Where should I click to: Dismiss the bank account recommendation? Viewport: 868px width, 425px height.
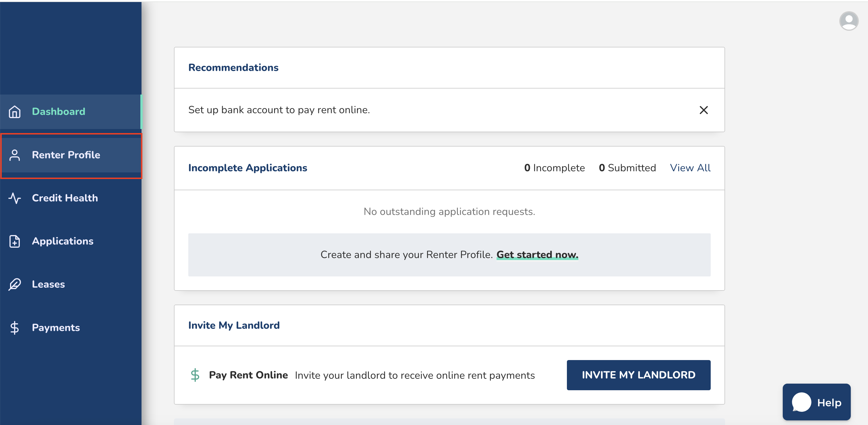click(x=704, y=110)
